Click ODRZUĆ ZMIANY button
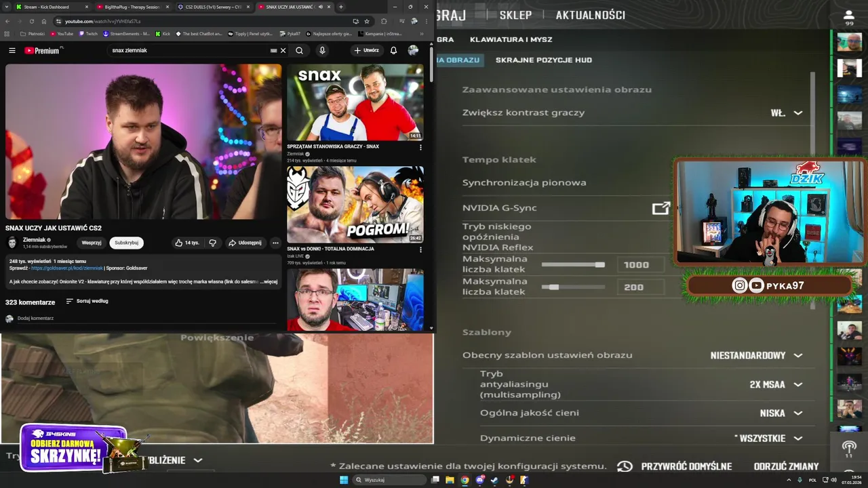 point(787,466)
